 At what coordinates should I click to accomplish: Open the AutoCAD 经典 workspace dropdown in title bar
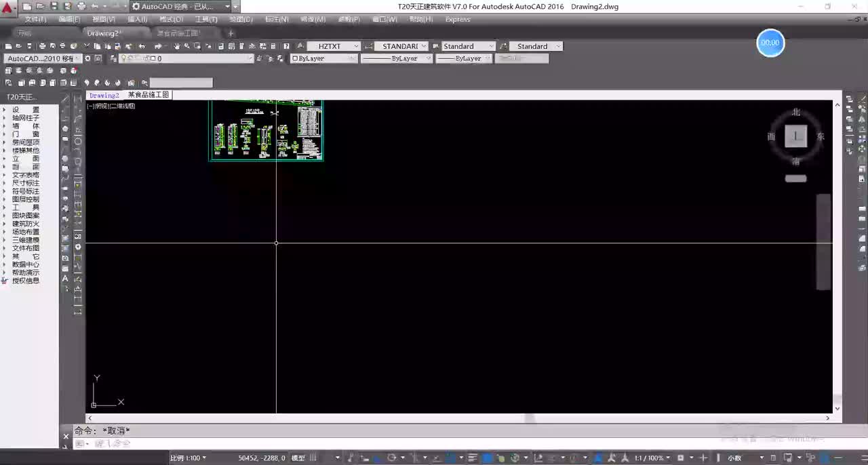pyautogui.click(x=183, y=6)
